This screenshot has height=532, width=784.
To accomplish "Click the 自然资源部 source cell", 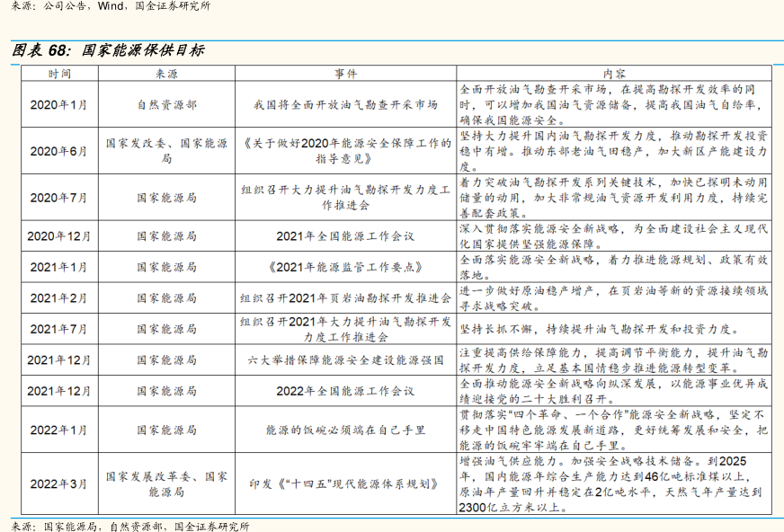I will click(x=166, y=104).
